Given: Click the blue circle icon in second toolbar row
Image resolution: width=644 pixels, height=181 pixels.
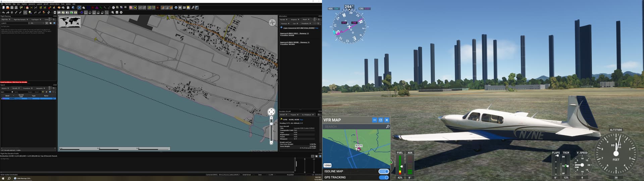Looking at the screenshot, I should [x=82, y=12].
